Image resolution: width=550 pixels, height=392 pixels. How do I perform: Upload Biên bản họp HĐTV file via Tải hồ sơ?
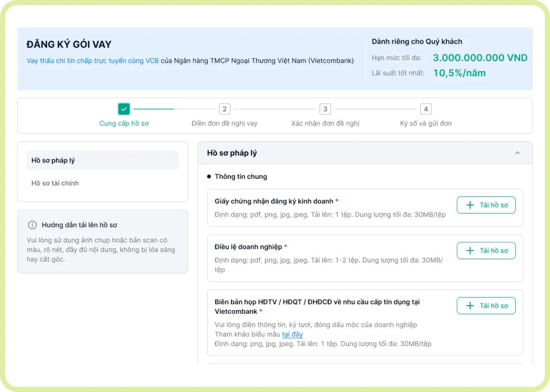(x=486, y=306)
